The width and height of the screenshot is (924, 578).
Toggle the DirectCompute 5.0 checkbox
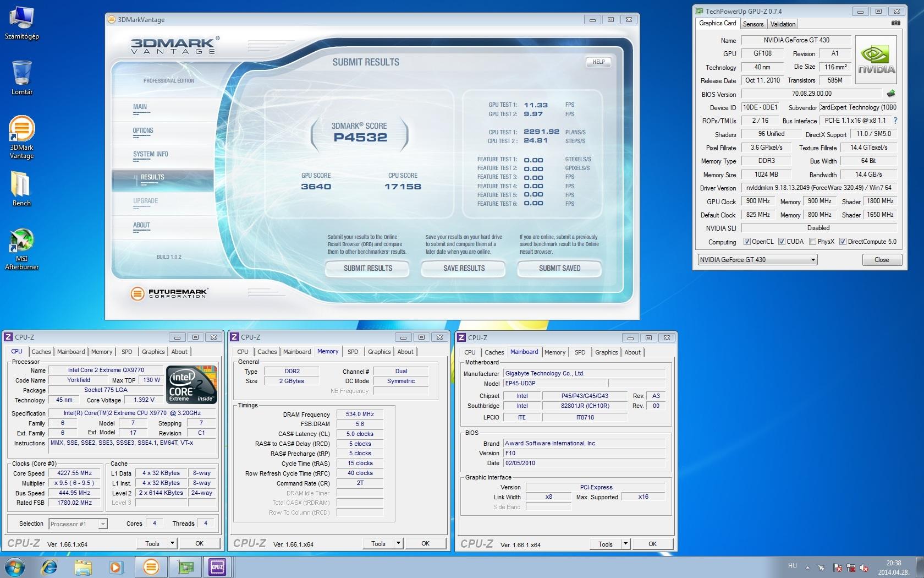tap(843, 242)
